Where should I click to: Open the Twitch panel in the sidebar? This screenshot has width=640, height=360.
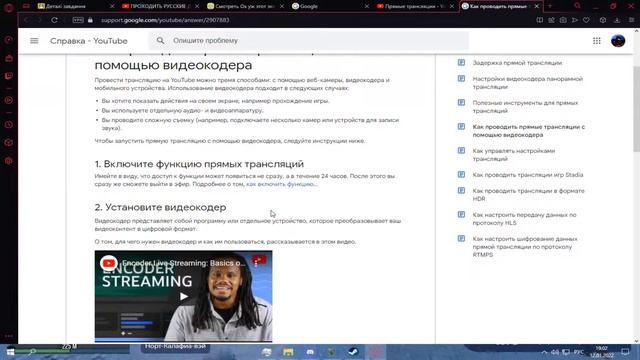tap(9, 76)
